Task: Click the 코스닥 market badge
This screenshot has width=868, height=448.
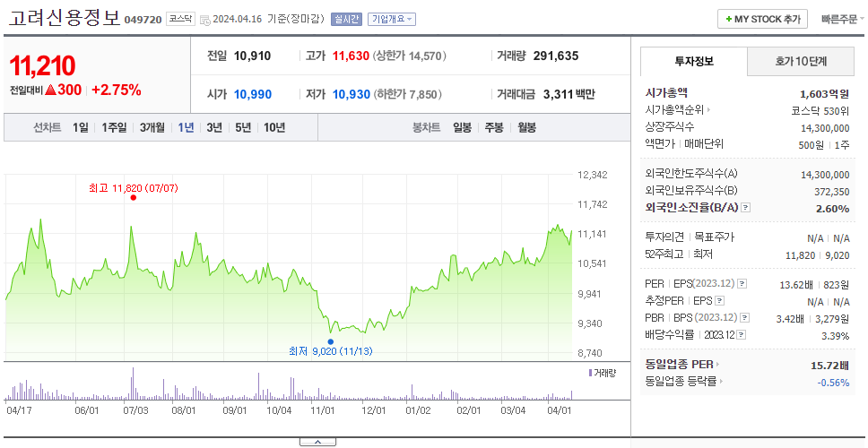Action: (180, 19)
